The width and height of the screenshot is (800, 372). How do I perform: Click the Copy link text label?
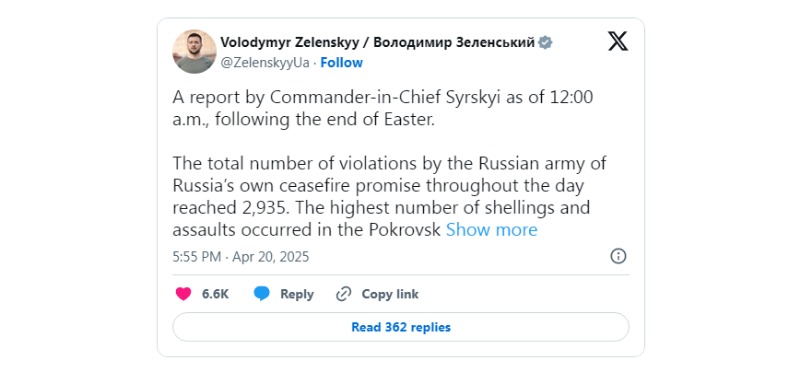(390, 294)
